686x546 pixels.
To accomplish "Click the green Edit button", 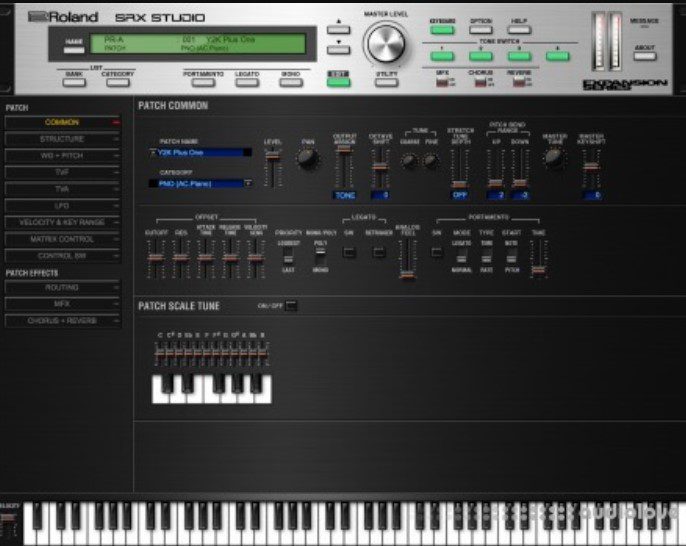I will pos(338,82).
